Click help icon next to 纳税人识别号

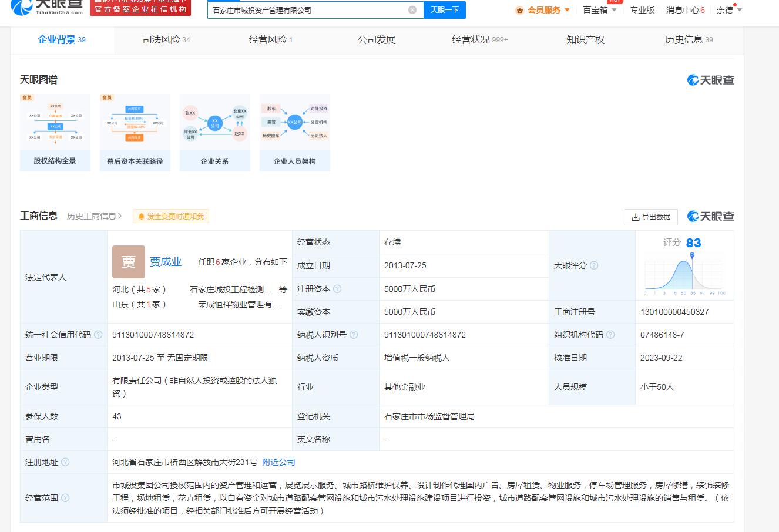tap(354, 335)
